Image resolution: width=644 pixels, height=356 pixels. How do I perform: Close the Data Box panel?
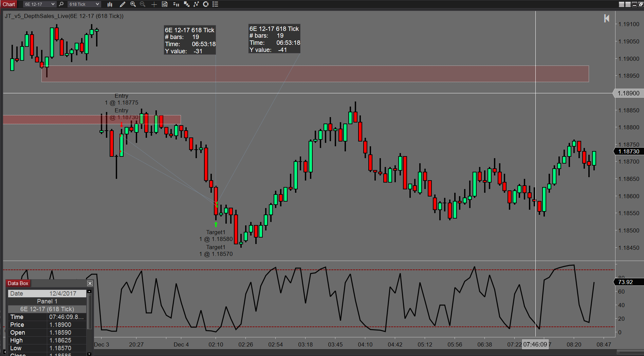pos(90,283)
